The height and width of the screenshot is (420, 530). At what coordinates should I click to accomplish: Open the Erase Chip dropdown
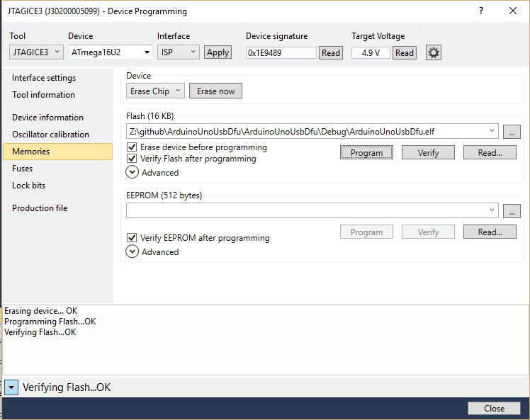click(x=155, y=91)
